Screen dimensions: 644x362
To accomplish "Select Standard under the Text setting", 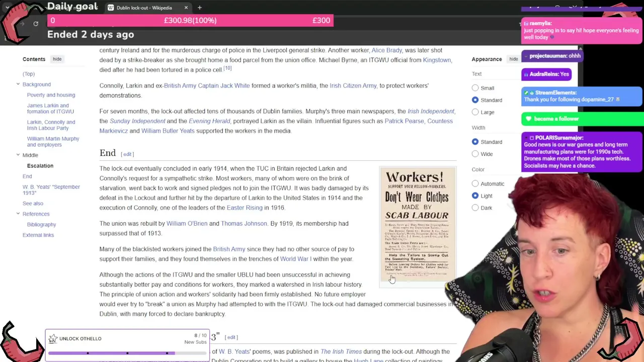I will pos(475,100).
